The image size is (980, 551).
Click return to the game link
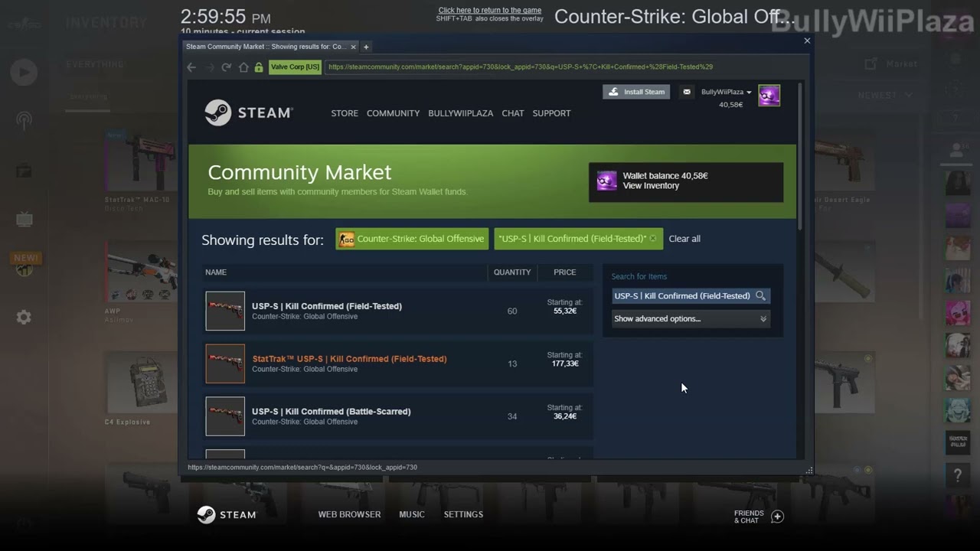[x=490, y=11]
